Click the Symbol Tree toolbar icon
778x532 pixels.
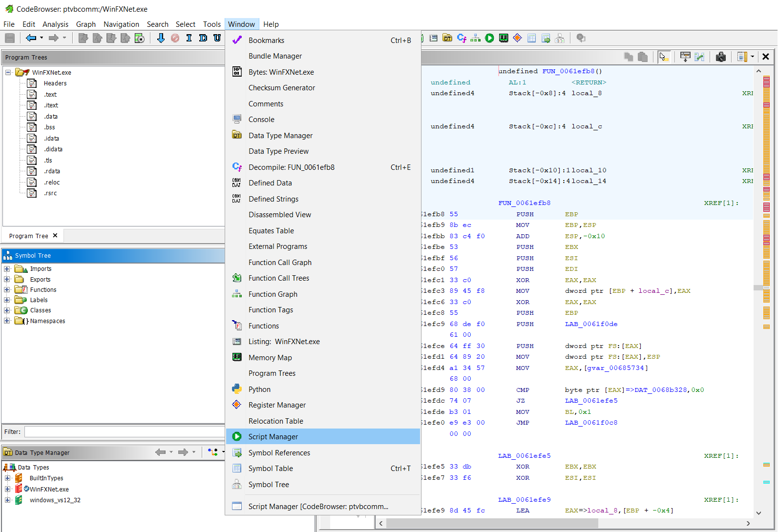(x=560, y=38)
